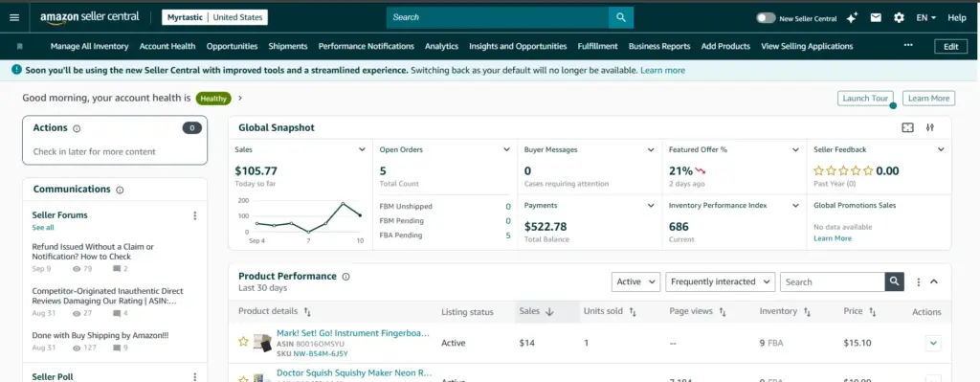The width and height of the screenshot is (980, 382).
Task: Expand the Seller Feedback card dropdown
Action: tap(941, 150)
